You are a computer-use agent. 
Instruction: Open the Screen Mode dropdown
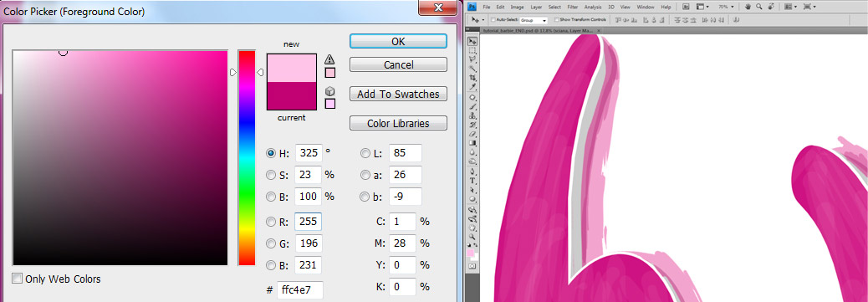point(809,7)
